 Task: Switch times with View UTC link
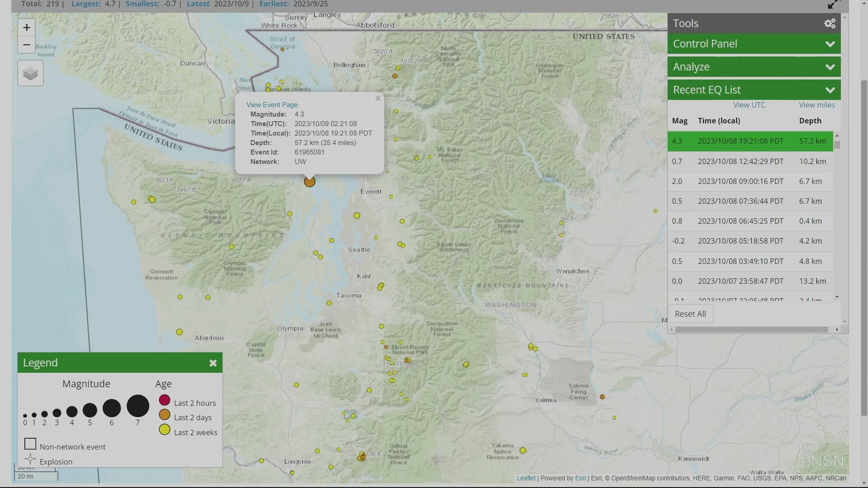coord(749,105)
